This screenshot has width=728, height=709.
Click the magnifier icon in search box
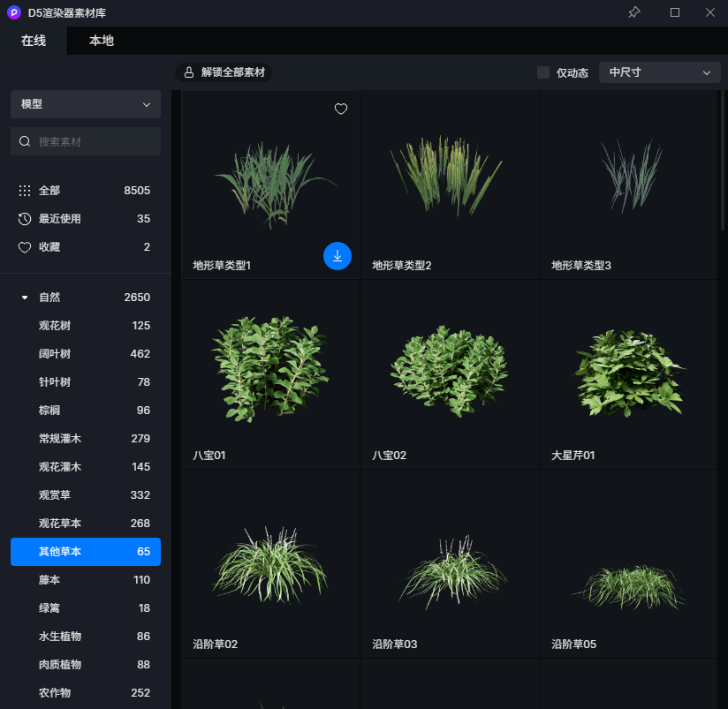coord(25,141)
